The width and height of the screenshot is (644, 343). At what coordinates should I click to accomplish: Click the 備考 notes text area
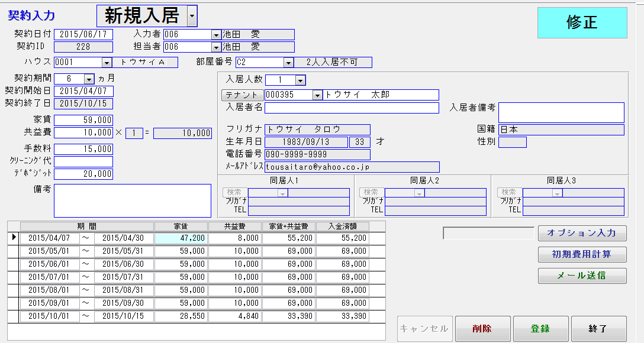pos(132,200)
